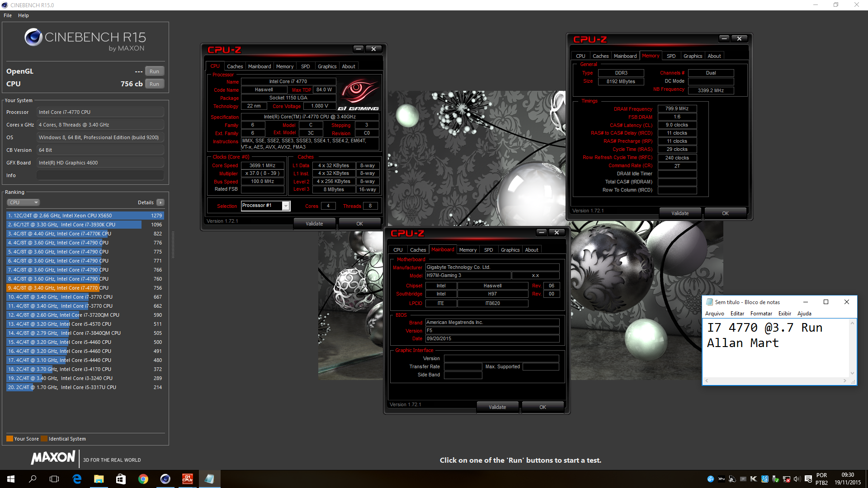This screenshot has height=488, width=868.
Task: Open the Windows Start menu
Action: click(11, 479)
